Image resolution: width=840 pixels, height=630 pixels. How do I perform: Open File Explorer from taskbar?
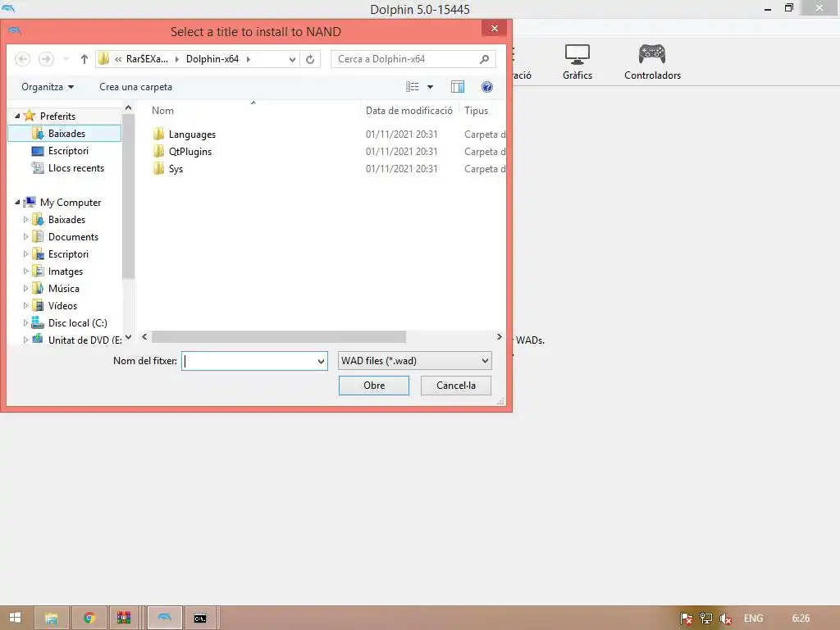52,618
